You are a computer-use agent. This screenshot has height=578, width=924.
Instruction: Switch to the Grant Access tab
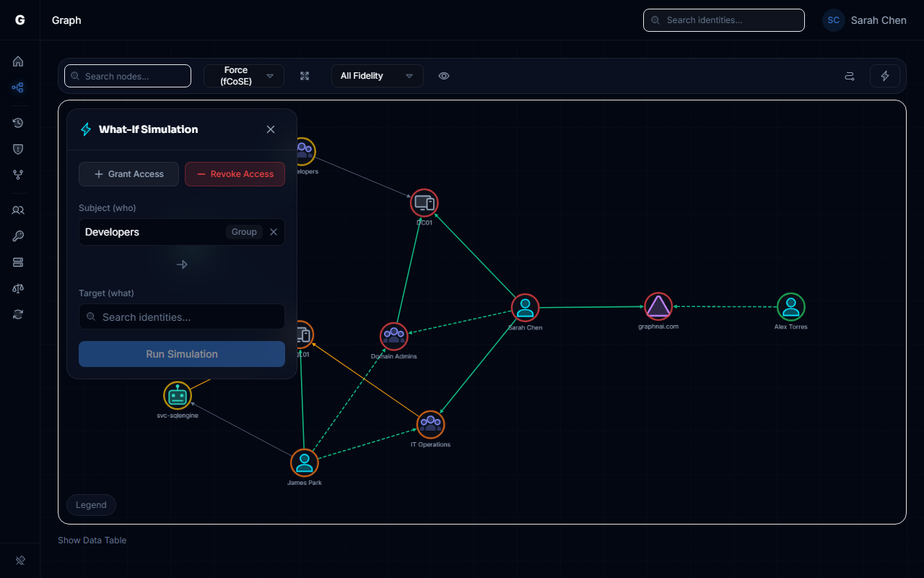click(128, 174)
